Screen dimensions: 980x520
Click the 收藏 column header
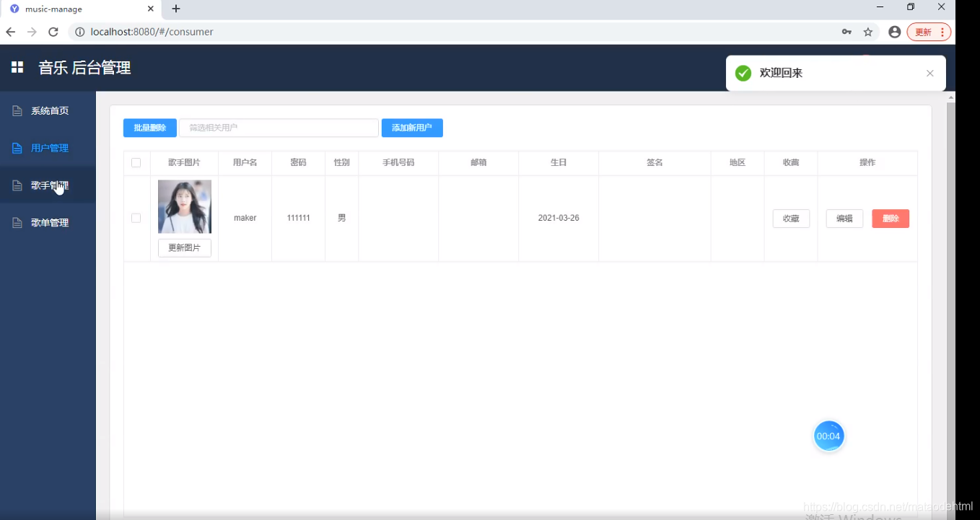[x=791, y=163]
